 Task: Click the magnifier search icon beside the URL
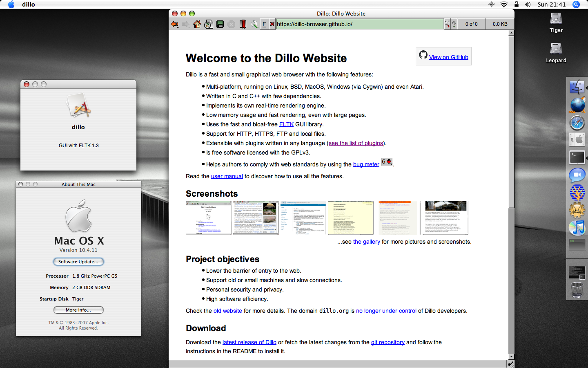[x=447, y=24]
